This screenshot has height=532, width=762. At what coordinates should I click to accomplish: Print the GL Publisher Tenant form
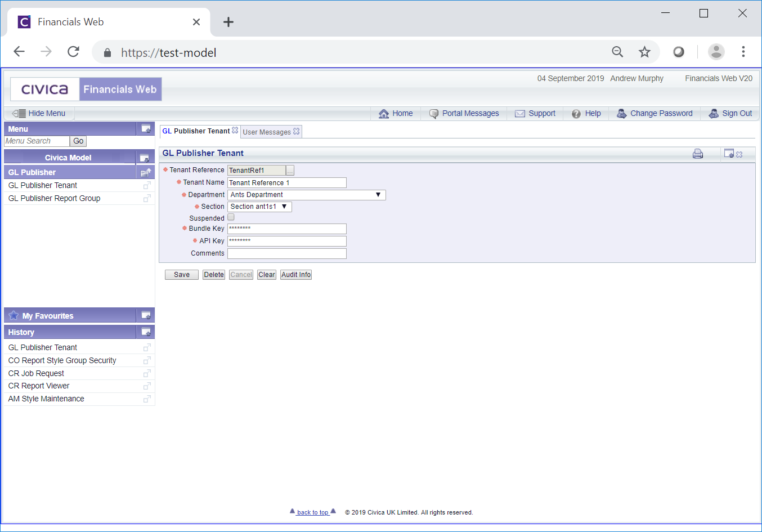tap(698, 154)
